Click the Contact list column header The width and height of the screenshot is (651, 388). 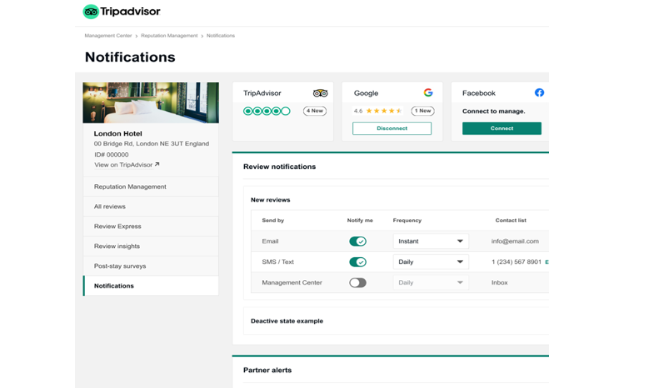pos(511,220)
